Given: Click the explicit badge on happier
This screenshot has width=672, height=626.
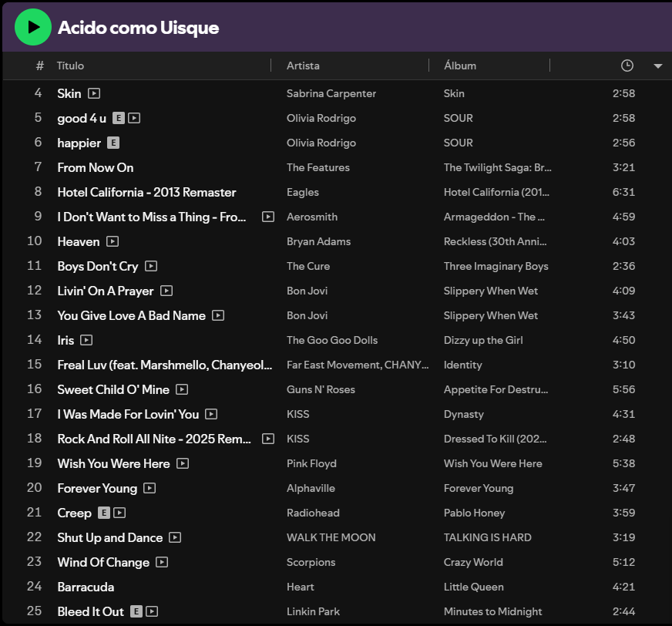Looking at the screenshot, I should (x=113, y=143).
